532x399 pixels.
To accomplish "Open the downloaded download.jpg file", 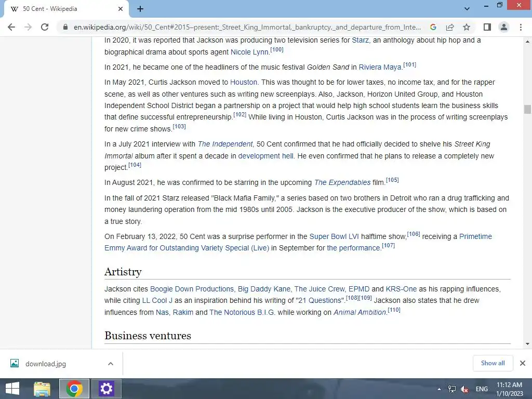I will 46,364.
